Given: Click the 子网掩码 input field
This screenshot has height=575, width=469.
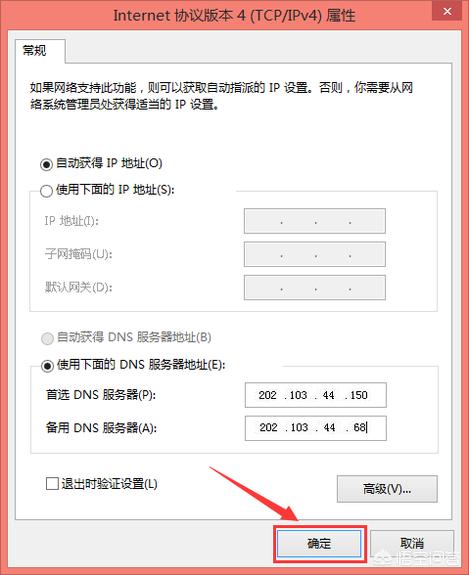Looking at the screenshot, I should (x=315, y=254).
